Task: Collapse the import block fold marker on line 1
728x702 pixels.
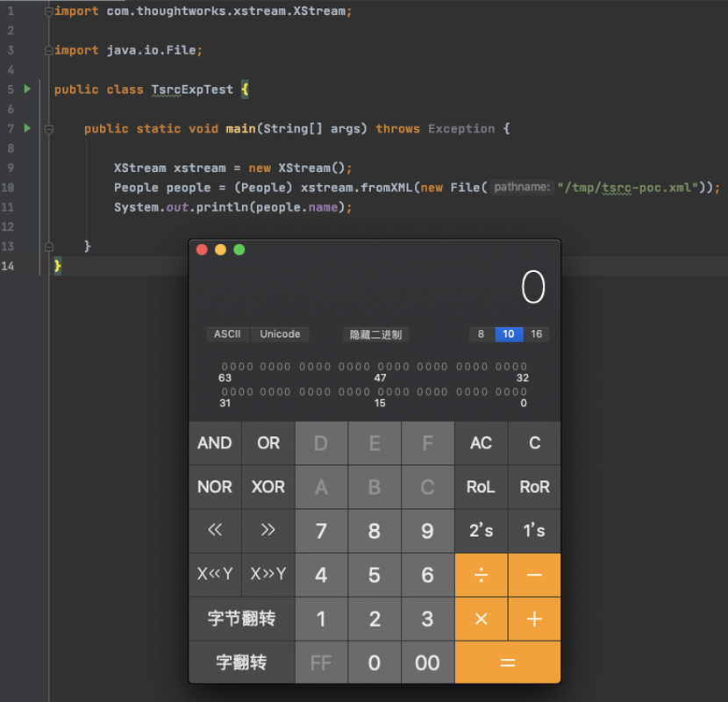Action: pyautogui.click(x=49, y=11)
